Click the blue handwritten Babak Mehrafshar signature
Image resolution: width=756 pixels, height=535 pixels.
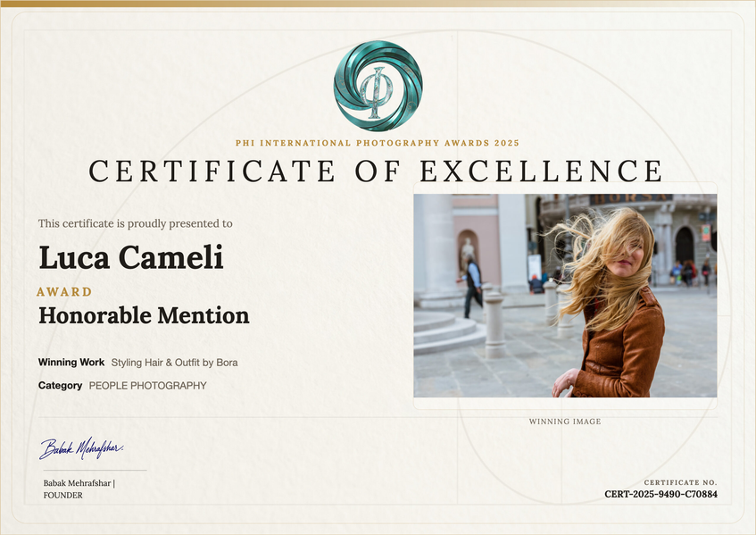(x=81, y=448)
